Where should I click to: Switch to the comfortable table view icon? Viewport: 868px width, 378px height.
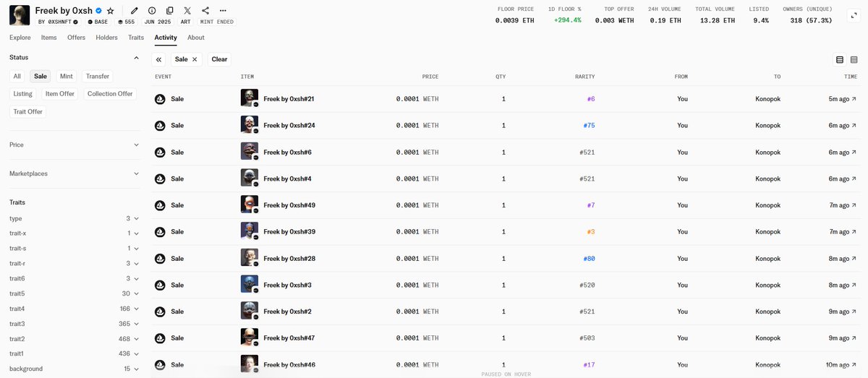point(840,59)
